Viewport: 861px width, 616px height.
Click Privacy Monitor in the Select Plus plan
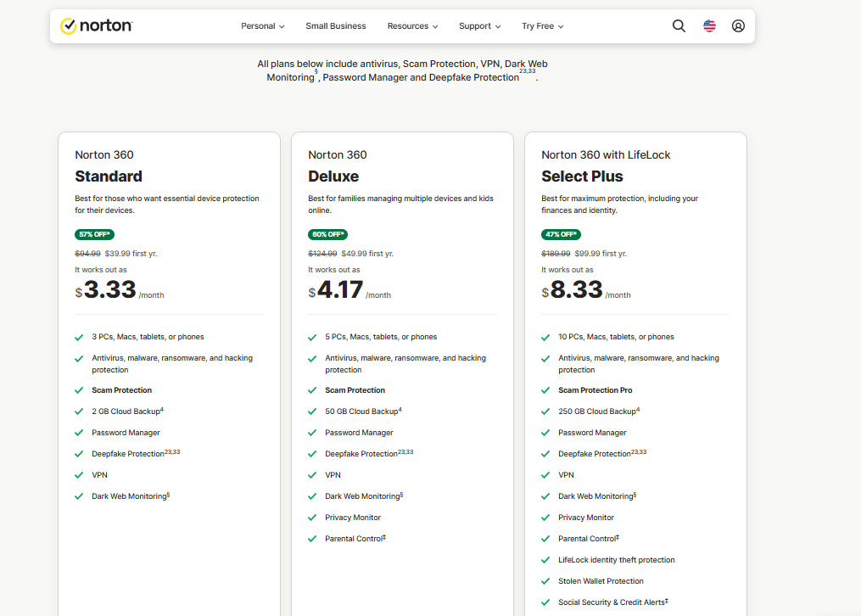[586, 518]
